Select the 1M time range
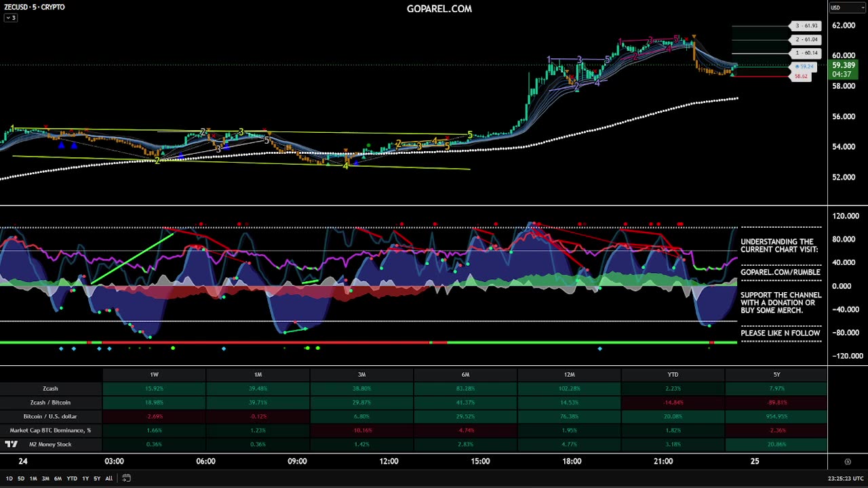The height and width of the screenshot is (488, 868). 33,479
